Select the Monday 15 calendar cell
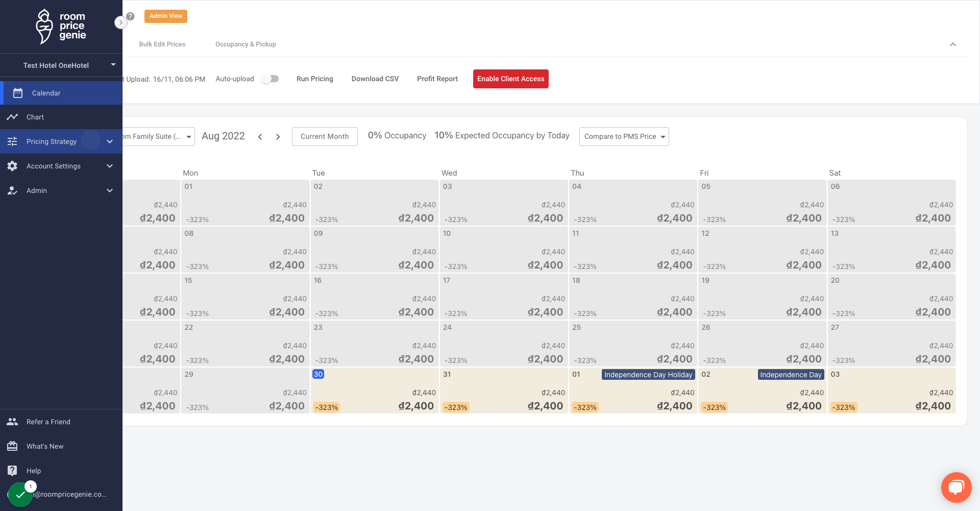This screenshot has width=980, height=511. [x=245, y=297]
